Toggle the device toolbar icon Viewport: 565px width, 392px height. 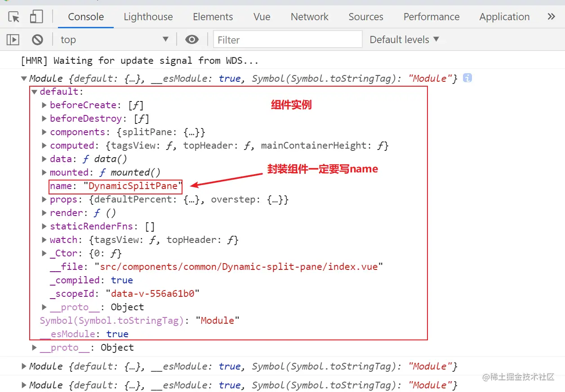click(36, 17)
